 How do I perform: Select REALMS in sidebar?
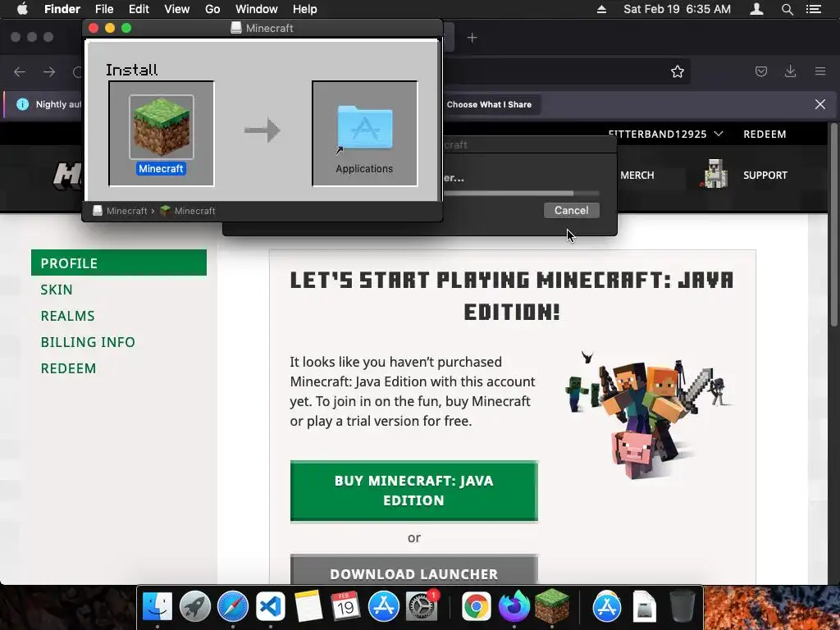tap(67, 316)
